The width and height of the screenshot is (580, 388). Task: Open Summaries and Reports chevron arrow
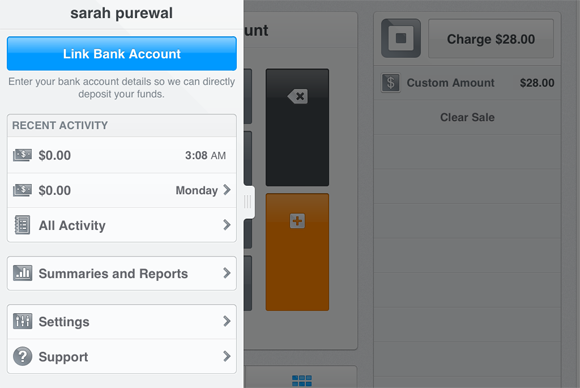(227, 273)
